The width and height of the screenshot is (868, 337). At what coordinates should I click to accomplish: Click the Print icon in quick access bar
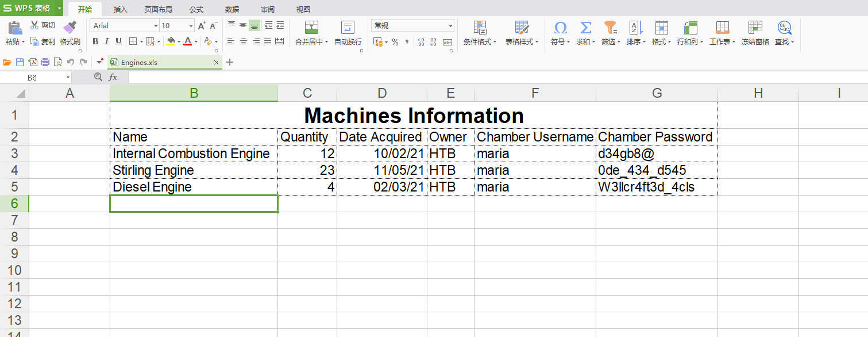click(x=45, y=62)
